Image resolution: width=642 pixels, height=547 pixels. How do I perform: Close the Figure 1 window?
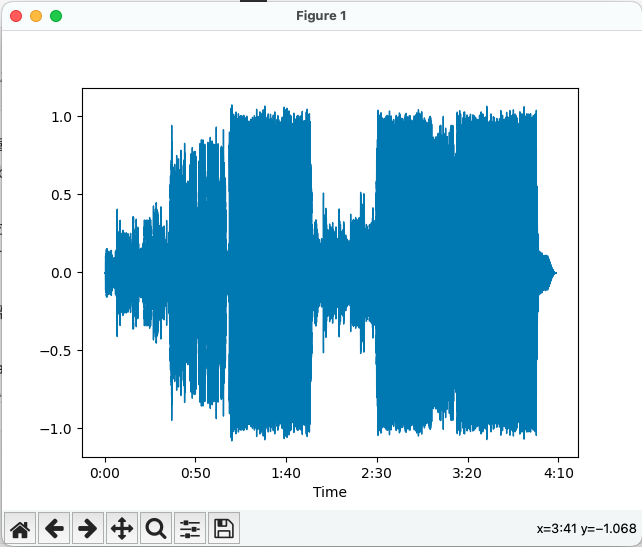pyautogui.click(x=16, y=16)
